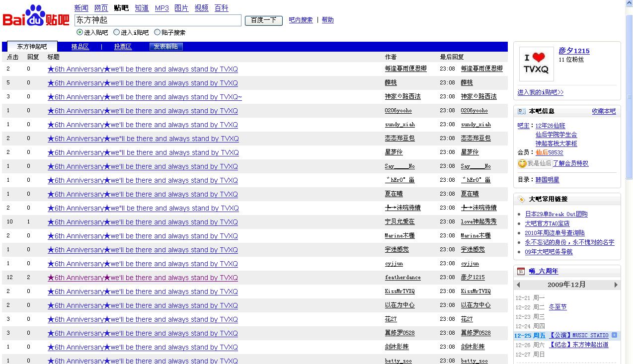
Task: Click the 发表新贴 button
Action: 166,47
